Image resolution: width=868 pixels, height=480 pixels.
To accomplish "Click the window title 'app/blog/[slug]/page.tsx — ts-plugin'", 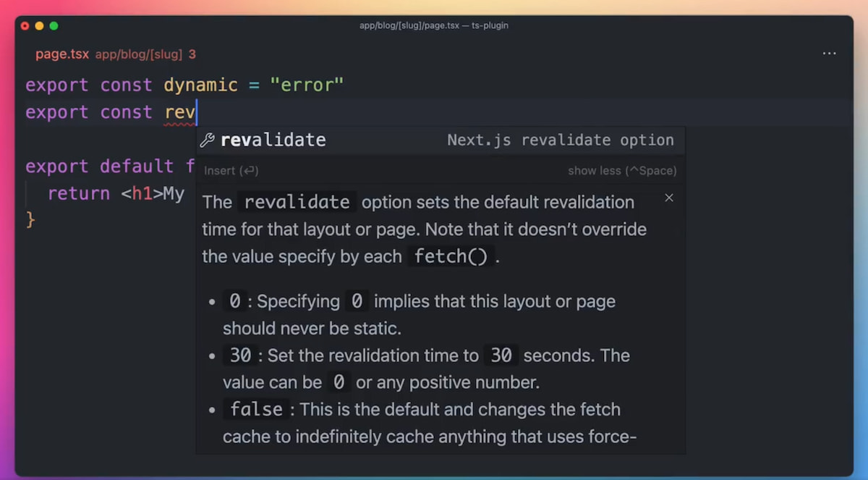I will [x=434, y=25].
